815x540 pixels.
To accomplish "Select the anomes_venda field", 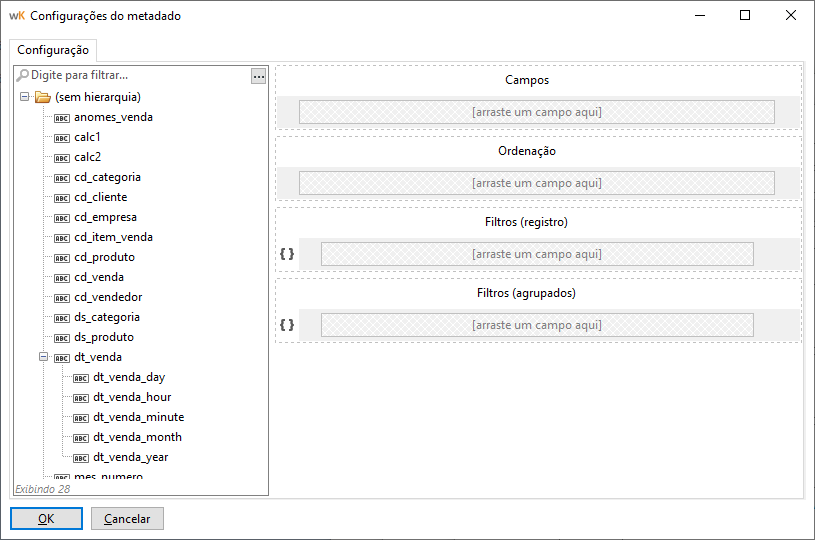I will coord(113,117).
